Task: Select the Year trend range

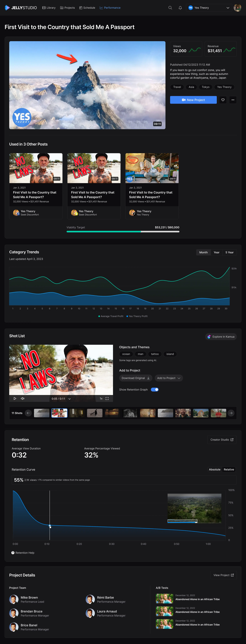Action: [216, 252]
